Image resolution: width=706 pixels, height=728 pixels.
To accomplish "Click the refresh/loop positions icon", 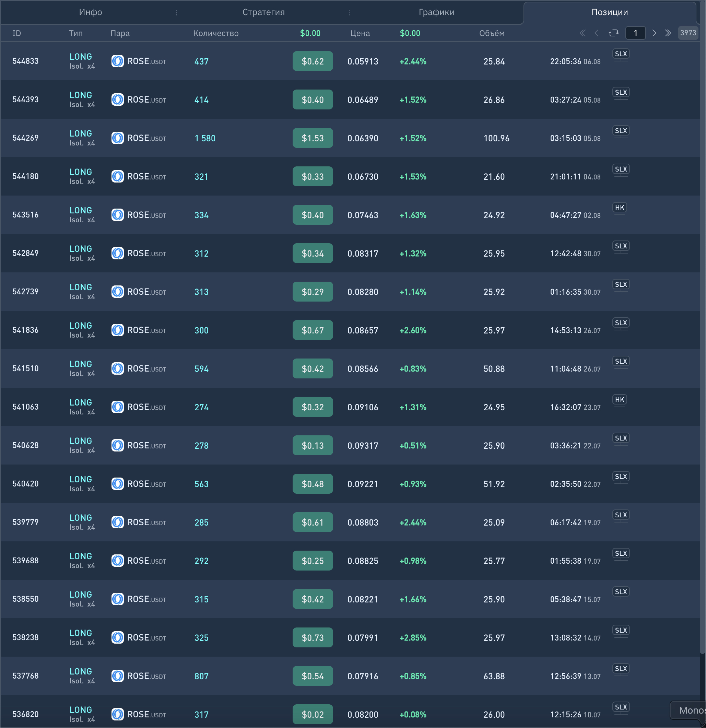I will (613, 33).
